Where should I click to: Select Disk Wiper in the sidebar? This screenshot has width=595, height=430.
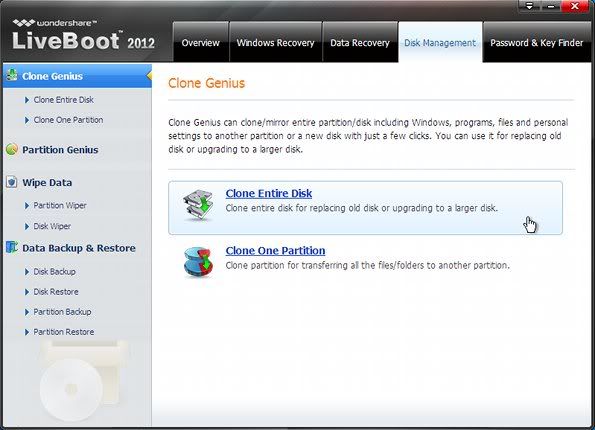click(52, 226)
